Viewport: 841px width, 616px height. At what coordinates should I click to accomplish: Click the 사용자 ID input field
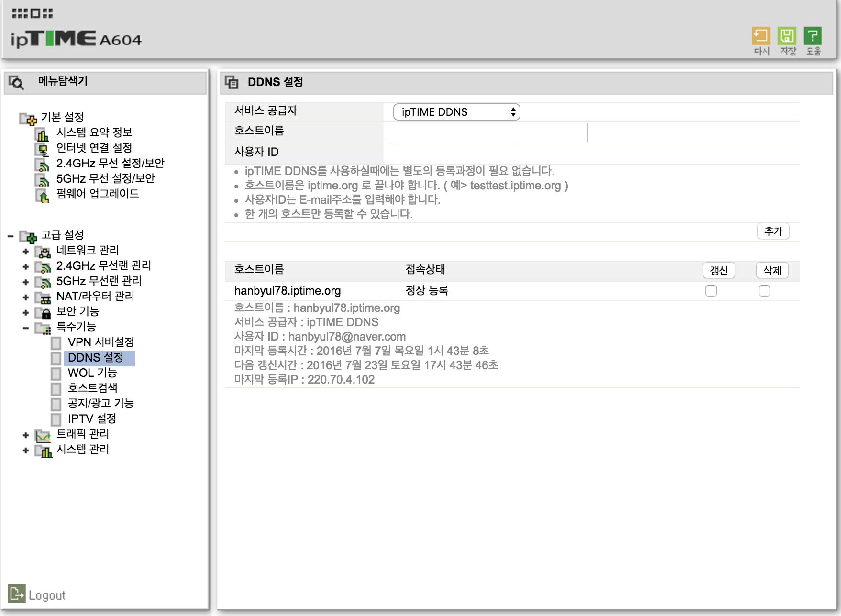click(x=456, y=154)
